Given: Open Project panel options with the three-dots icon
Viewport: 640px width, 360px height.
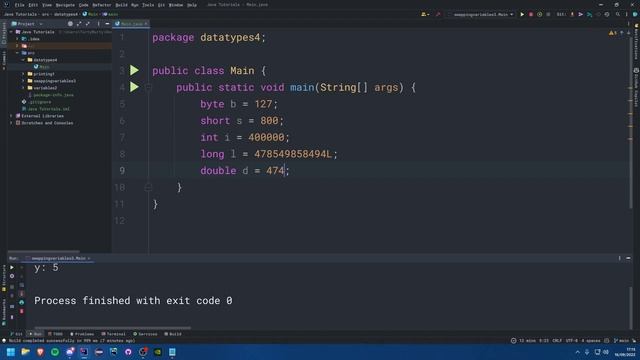Looking at the screenshot, I should pyautogui.click(x=98, y=24).
